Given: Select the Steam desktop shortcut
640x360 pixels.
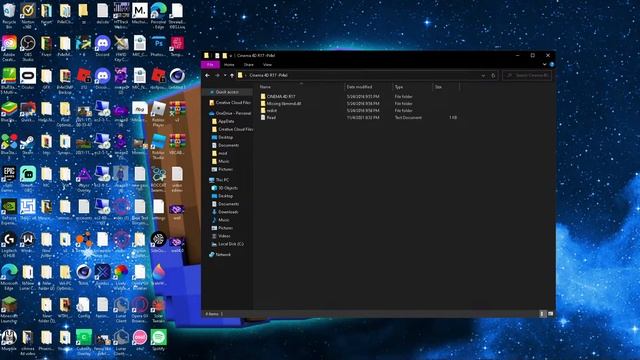Looking at the screenshot, I should [x=28, y=144].
